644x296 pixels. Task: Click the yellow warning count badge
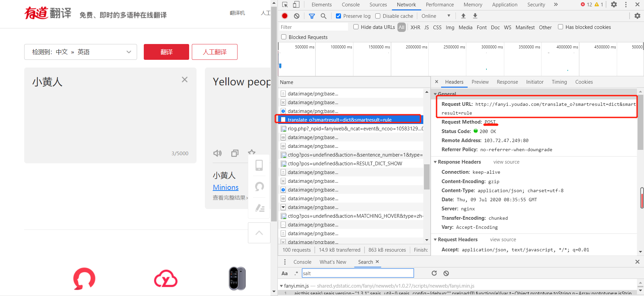coord(599,5)
